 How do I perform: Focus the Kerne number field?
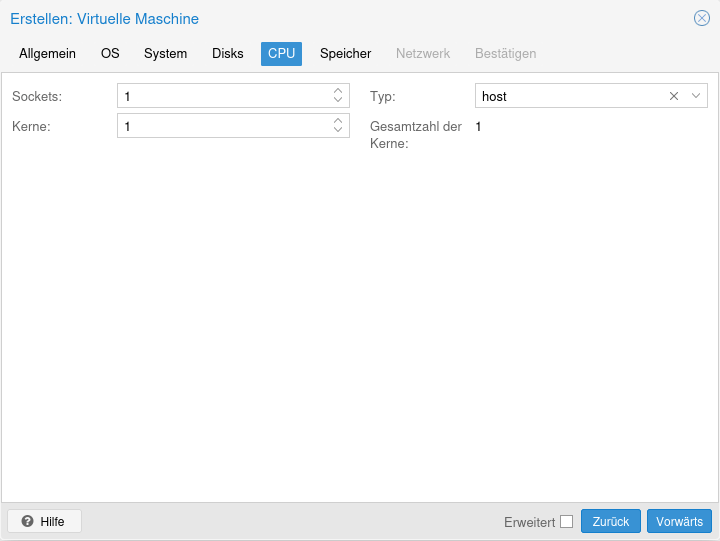coord(223,126)
